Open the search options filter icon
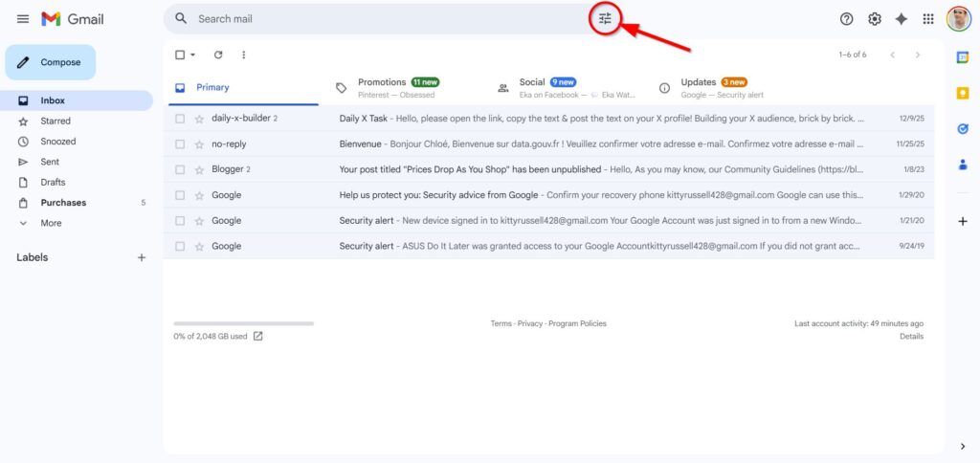 [605, 19]
